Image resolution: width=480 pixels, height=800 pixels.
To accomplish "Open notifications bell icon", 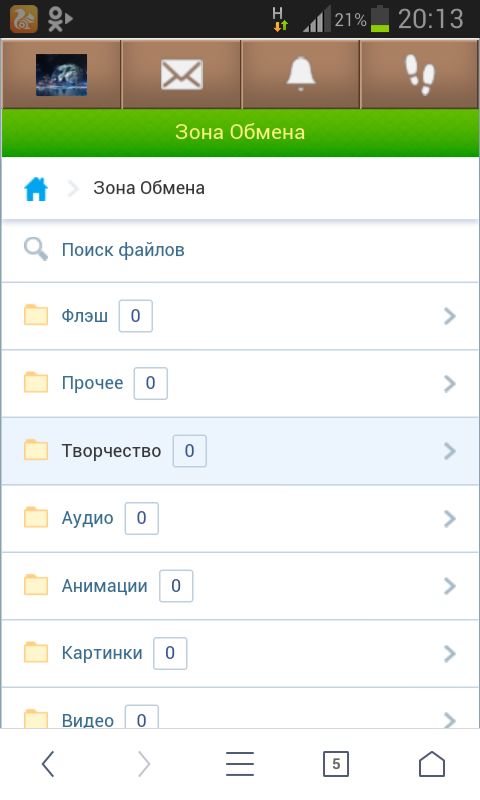I will (x=300, y=74).
